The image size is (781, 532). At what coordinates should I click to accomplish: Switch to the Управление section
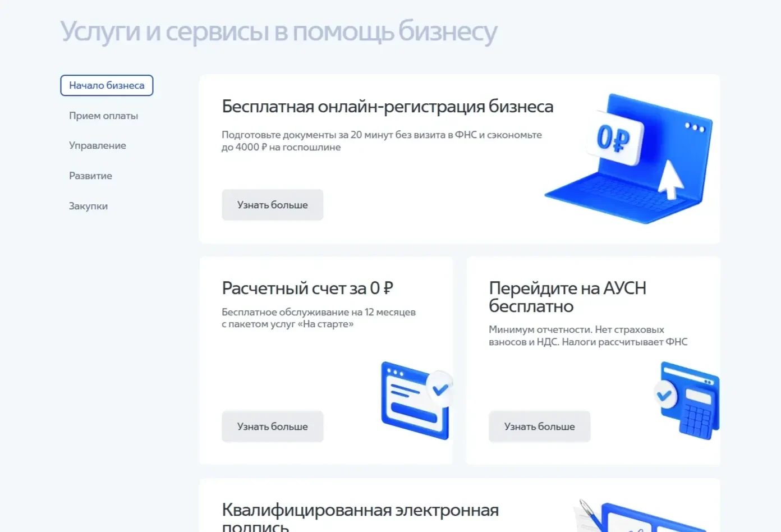pos(97,145)
